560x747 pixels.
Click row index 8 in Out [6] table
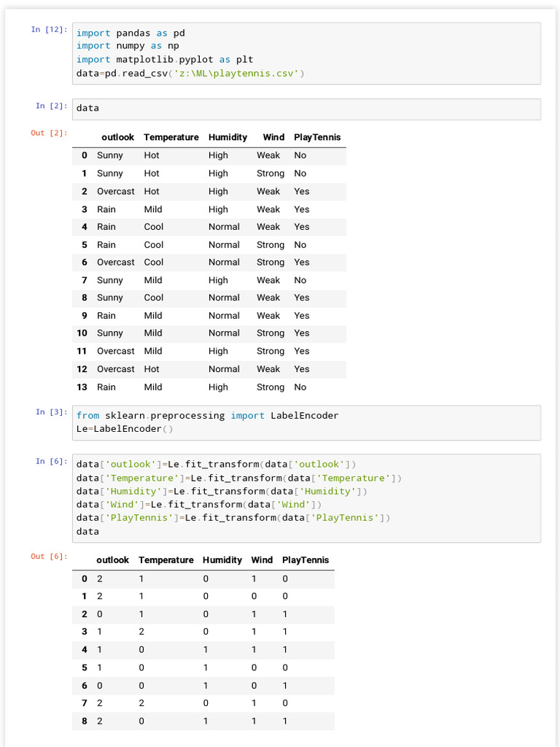click(x=85, y=721)
